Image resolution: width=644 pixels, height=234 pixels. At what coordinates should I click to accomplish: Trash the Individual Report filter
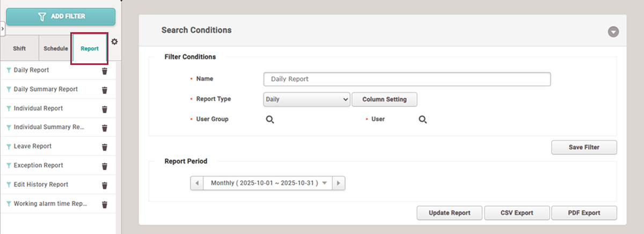click(x=105, y=109)
